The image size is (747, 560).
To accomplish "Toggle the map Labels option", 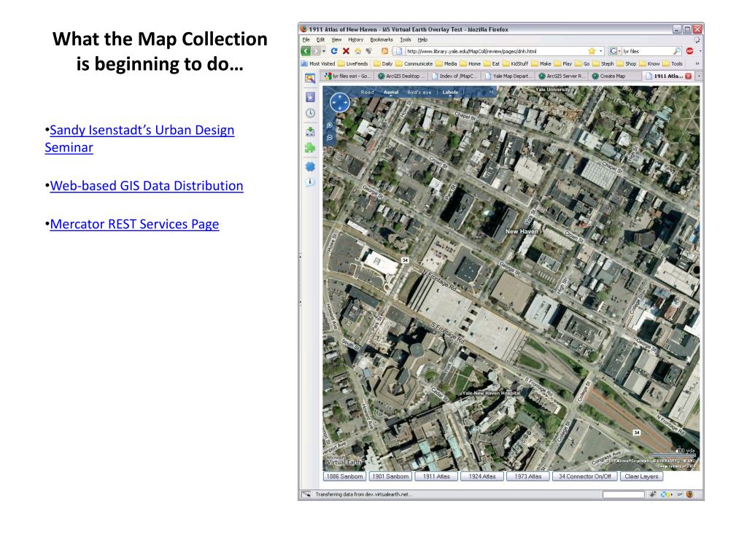I will pyautogui.click(x=450, y=93).
